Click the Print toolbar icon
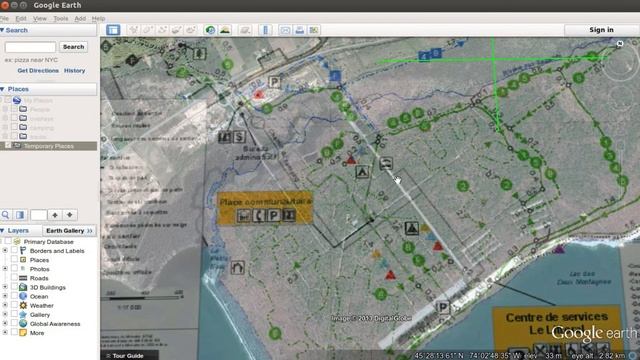Viewport: 640px width, 360px height. (x=300, y=30)
